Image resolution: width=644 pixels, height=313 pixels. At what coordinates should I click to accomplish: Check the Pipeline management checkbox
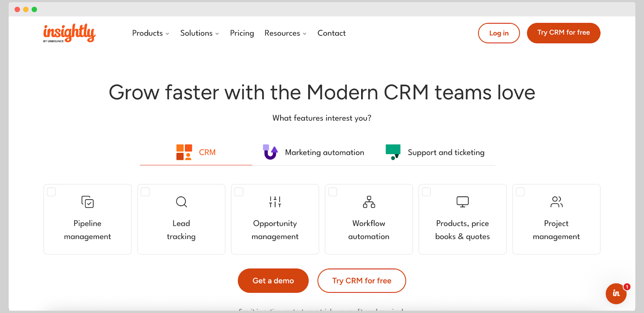pos(52,192)
